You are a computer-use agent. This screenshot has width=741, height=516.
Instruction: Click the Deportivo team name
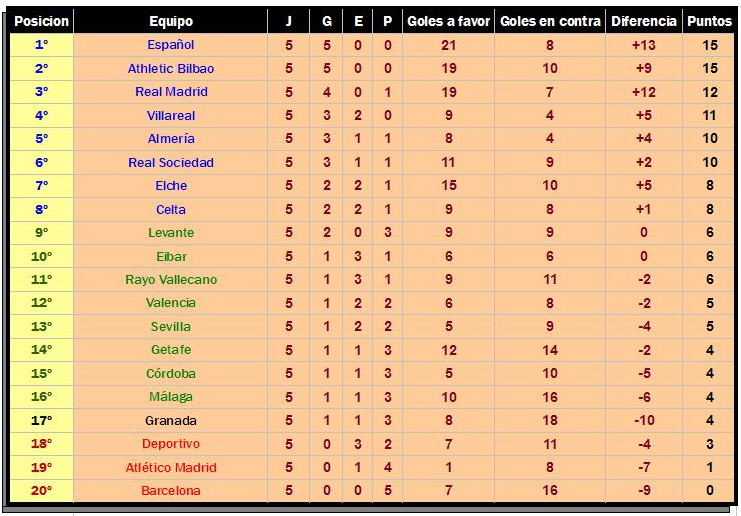[171, 444]
